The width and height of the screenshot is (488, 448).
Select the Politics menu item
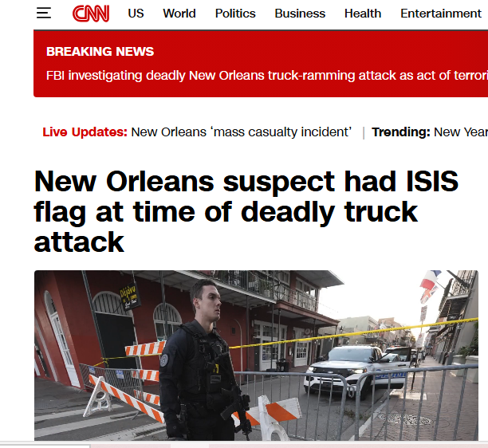coord(235,14)
